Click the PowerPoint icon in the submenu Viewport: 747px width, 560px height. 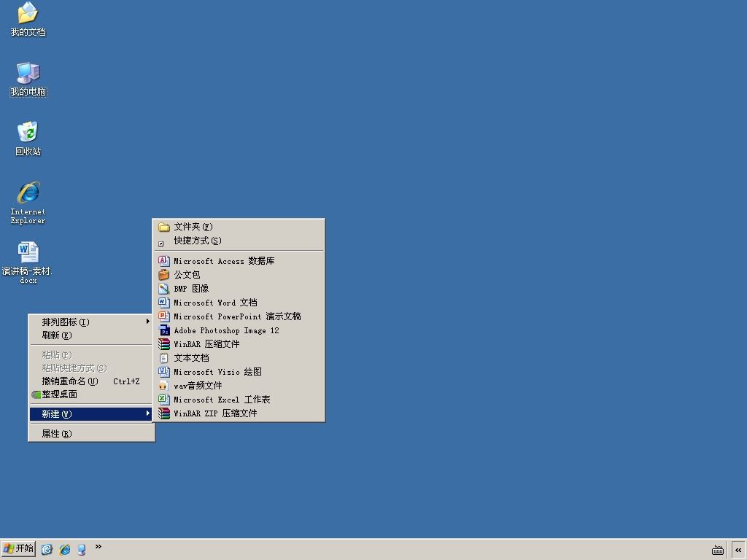pos(164,316)
